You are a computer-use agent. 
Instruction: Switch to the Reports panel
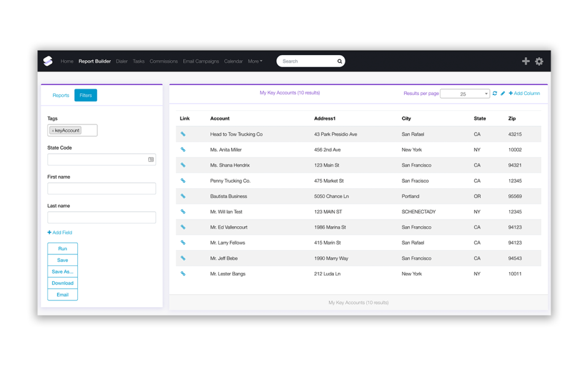pos(61,95)
